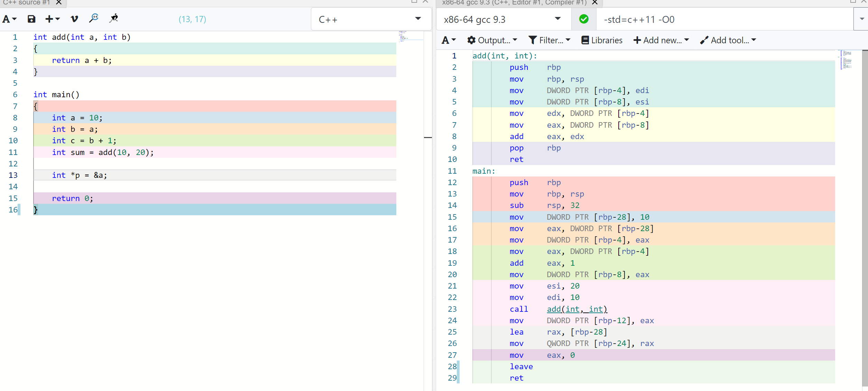
Task: Open the compiler pane font size menu
Action: click(449, 40)
